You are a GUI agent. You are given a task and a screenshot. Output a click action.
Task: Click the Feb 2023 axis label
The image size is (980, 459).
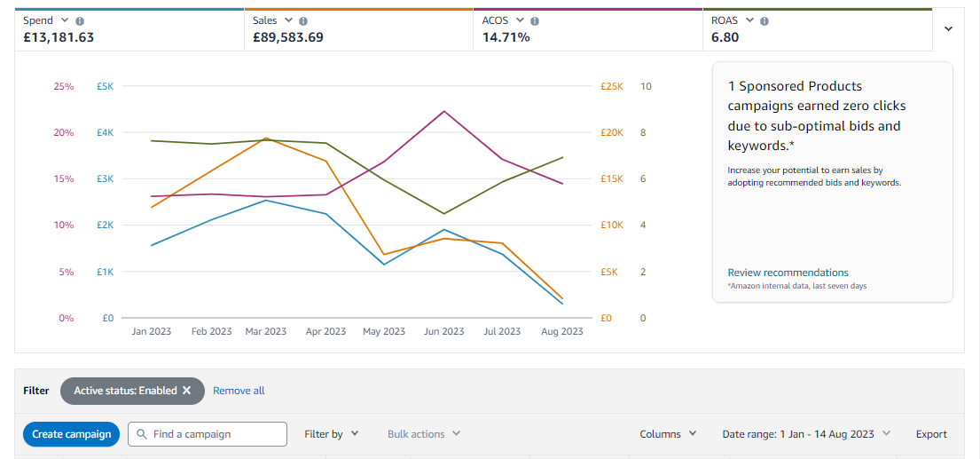(212, 331)
